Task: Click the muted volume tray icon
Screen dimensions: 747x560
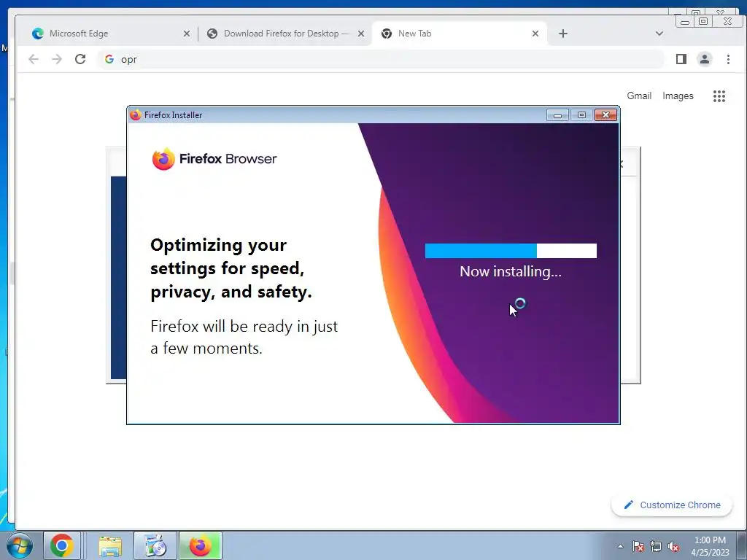Action: [x=673, y=546]
